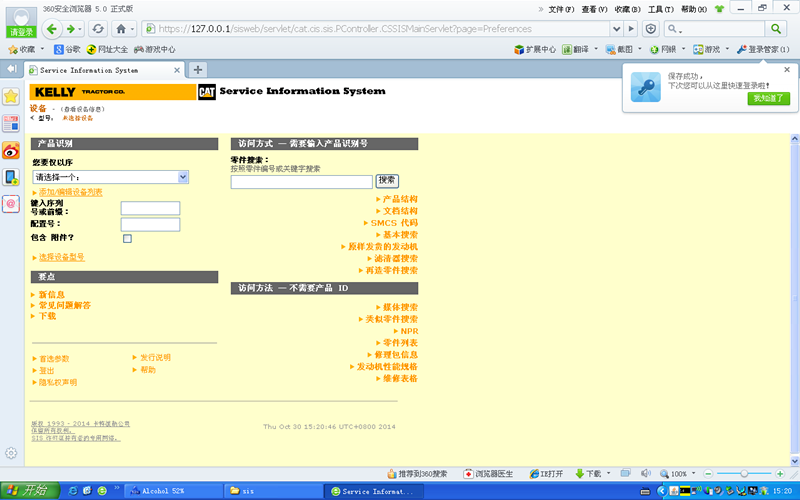Open the 产品结构 link
800x500 pixels.
coord(400,199)
